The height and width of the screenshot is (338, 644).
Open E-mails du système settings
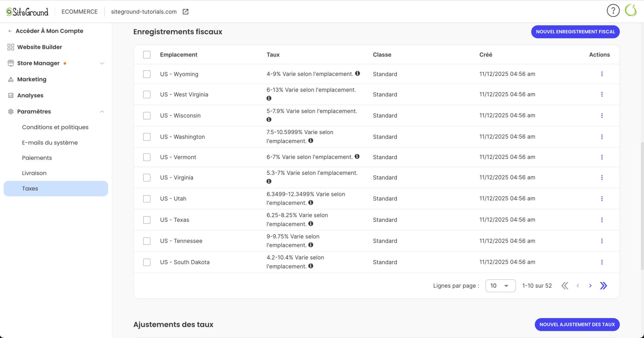click(x=50, y=142)
